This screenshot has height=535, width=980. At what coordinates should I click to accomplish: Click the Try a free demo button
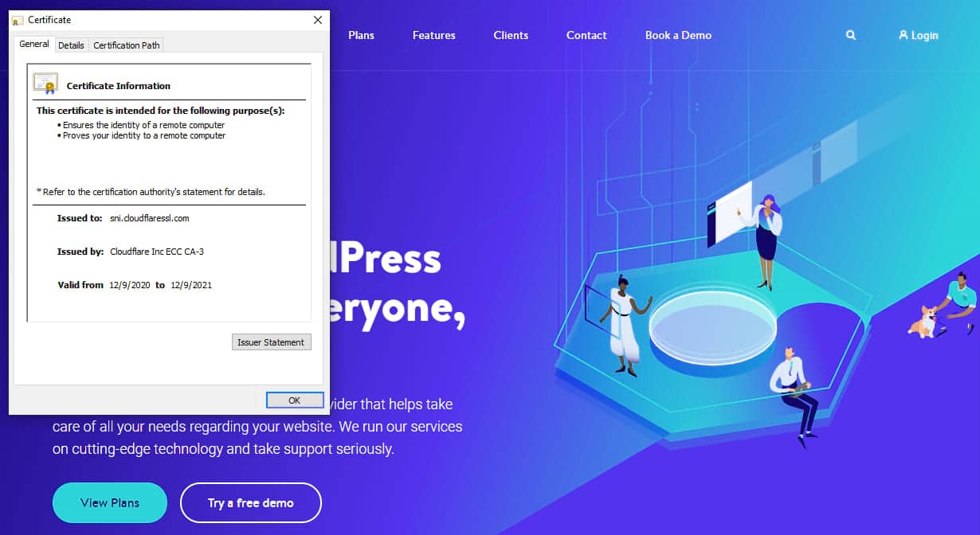[x=250, y=502]
